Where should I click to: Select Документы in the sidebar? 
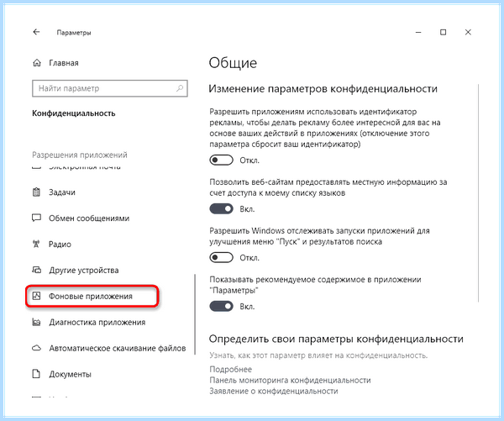[70, 375]
